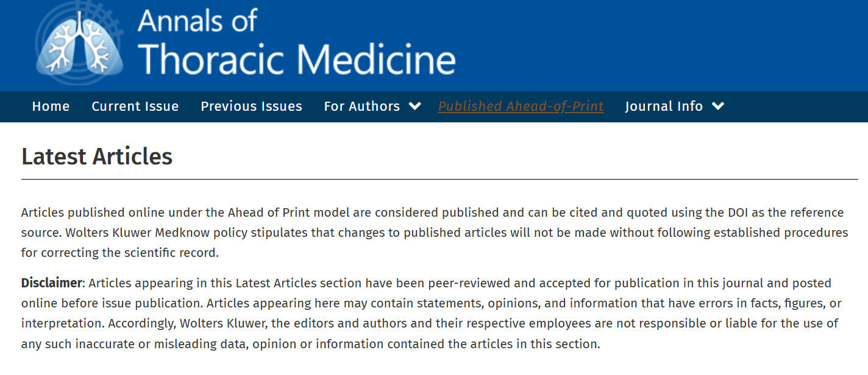Open the Published Ahead-of-Print link

pos(521,107)
